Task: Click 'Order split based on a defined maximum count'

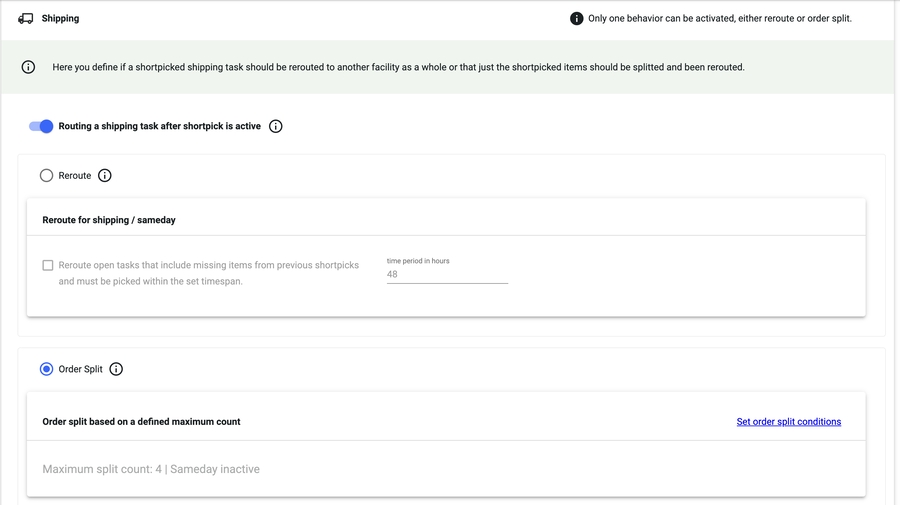Action: click(141, 422)
